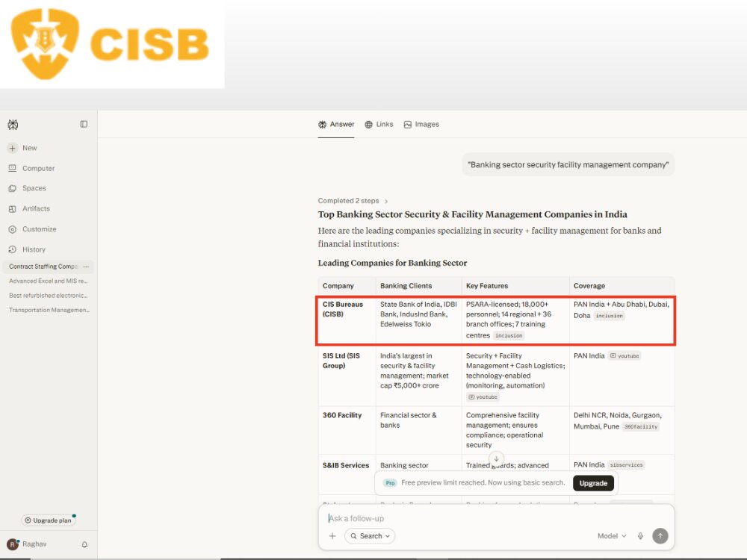Click the Perplexity logo icon
The width and height of the screenshot is (747, 560).
coord(13,125)
